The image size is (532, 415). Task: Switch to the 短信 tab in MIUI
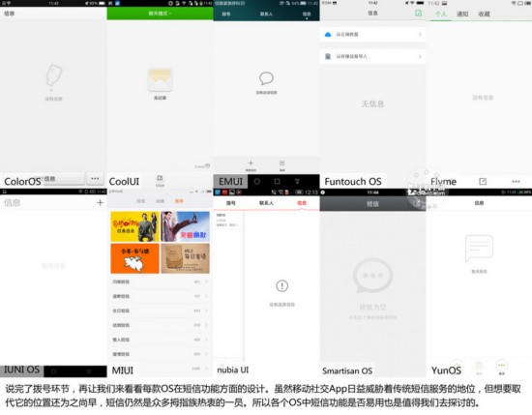tap(141, 201)
